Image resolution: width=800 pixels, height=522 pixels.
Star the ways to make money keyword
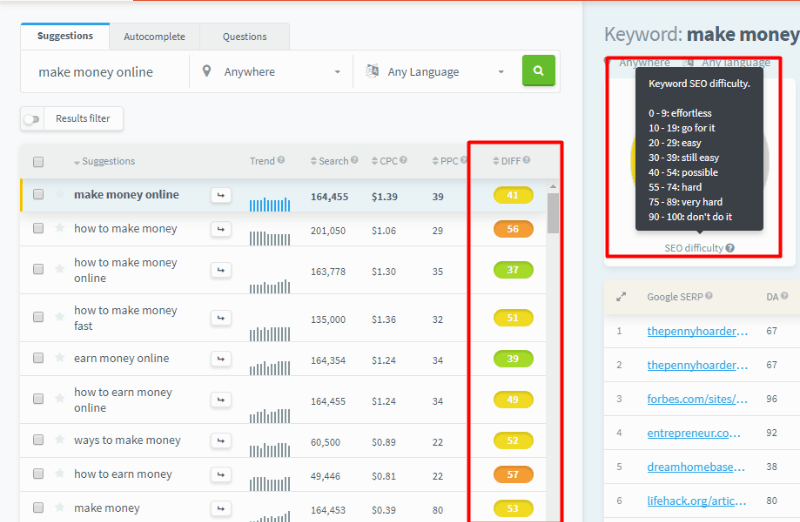(60, 439)
